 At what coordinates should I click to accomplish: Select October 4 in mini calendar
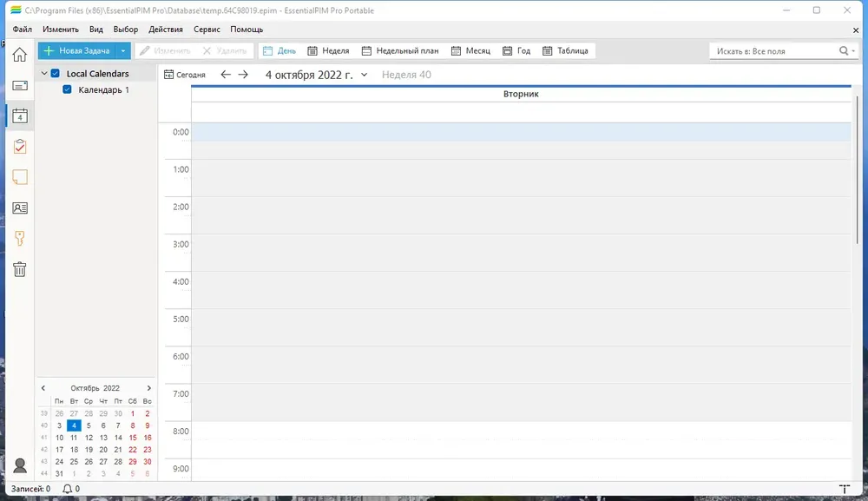[x=74, y=425]
